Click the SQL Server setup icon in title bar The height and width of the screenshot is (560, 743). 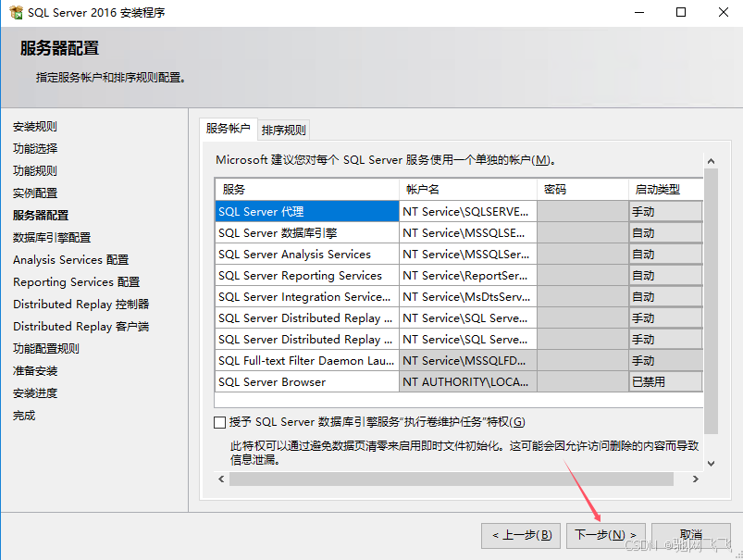pos(16,12)
